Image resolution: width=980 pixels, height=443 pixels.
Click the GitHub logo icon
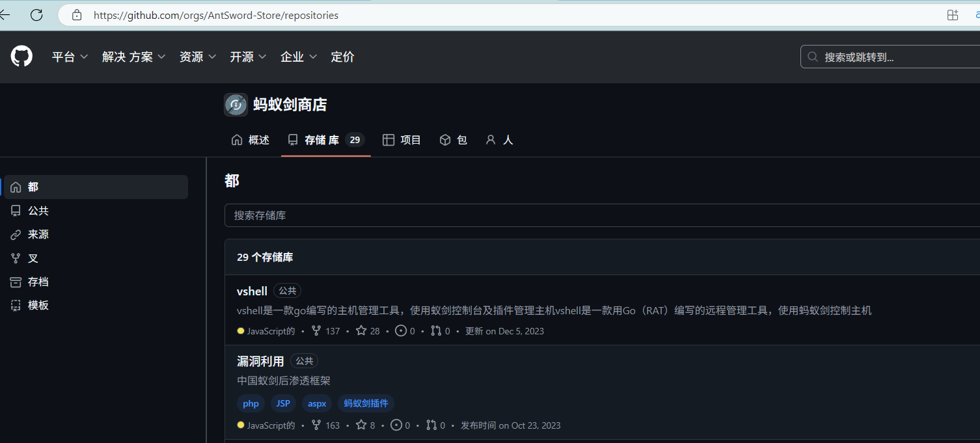(21, 57)
